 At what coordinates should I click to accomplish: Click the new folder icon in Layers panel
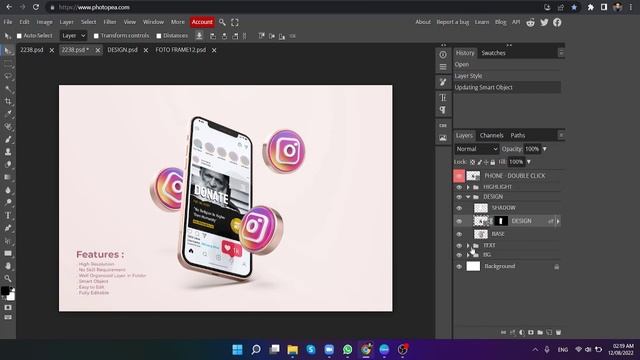point(540,332)
